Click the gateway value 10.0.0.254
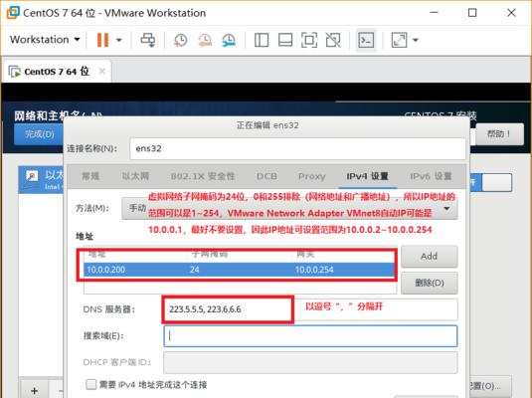 [314, 270]
